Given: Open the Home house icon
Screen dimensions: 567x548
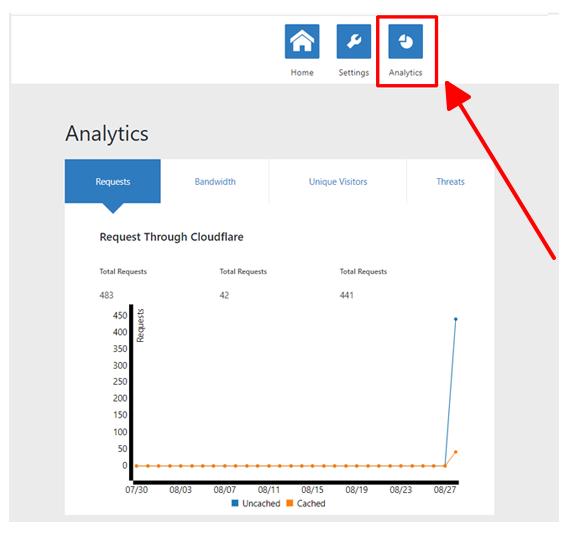Looking at the screenshot, I should (x=302, y=41).
